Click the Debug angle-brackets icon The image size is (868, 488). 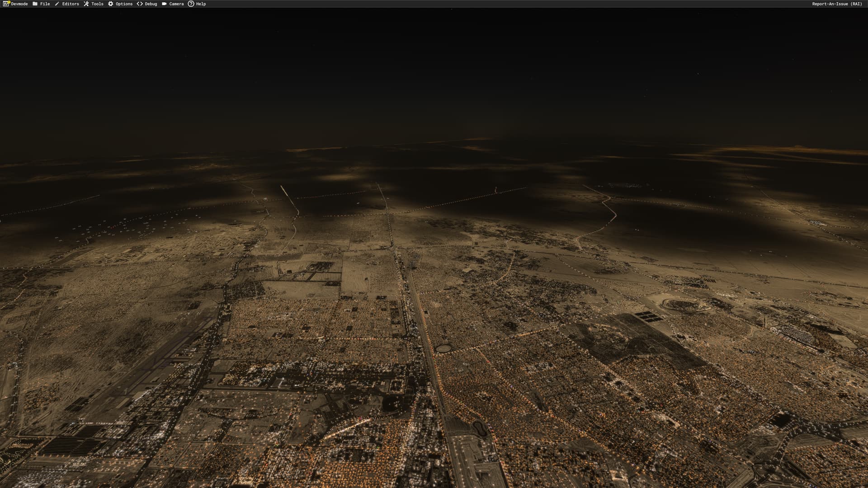140,4
